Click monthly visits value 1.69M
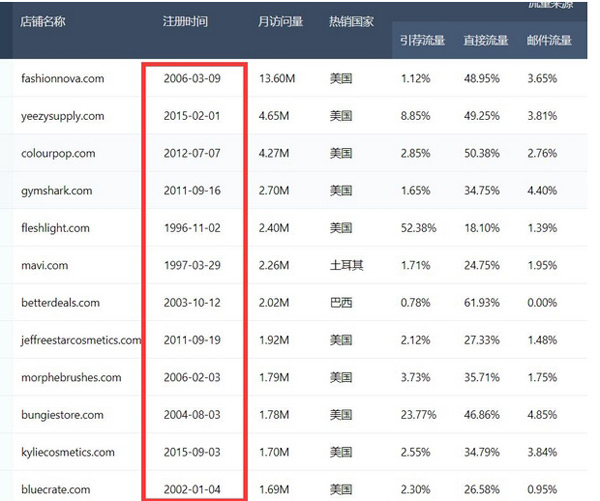The image size is (600, 501). point(274,490)
